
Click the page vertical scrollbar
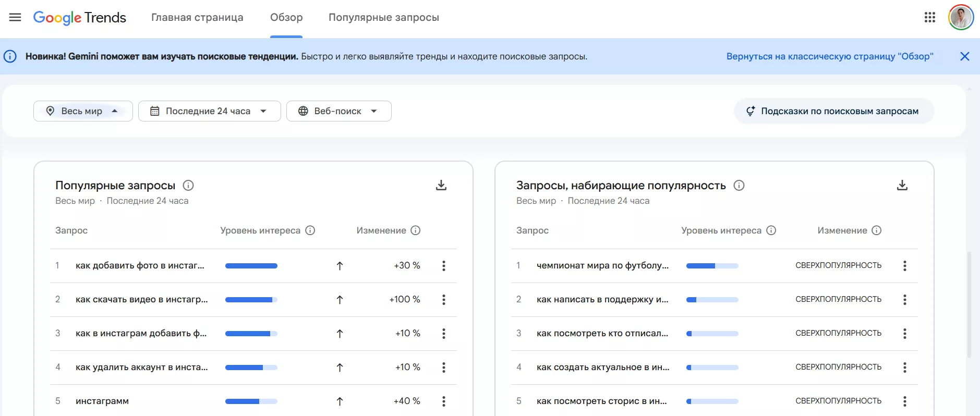point(969,305)
